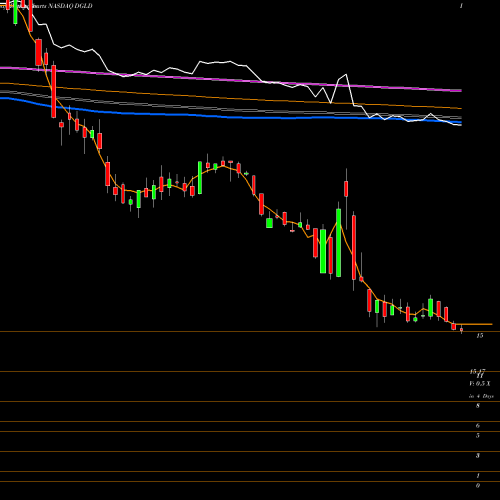Click the "in 4 Days" label
This screenshot has width=500, height=500.
point(481,396)
